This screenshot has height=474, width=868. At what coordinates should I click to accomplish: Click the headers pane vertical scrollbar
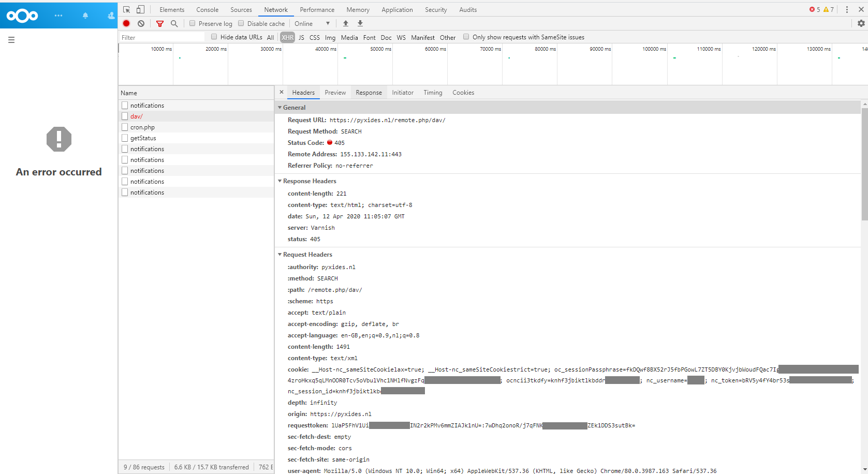click(x=864, y=165)
